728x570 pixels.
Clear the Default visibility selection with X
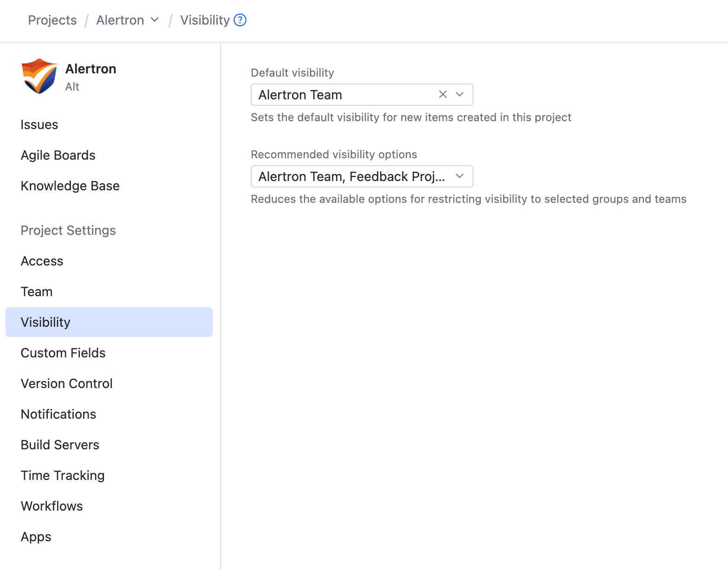pyautogui.click(x=443, y=95)
